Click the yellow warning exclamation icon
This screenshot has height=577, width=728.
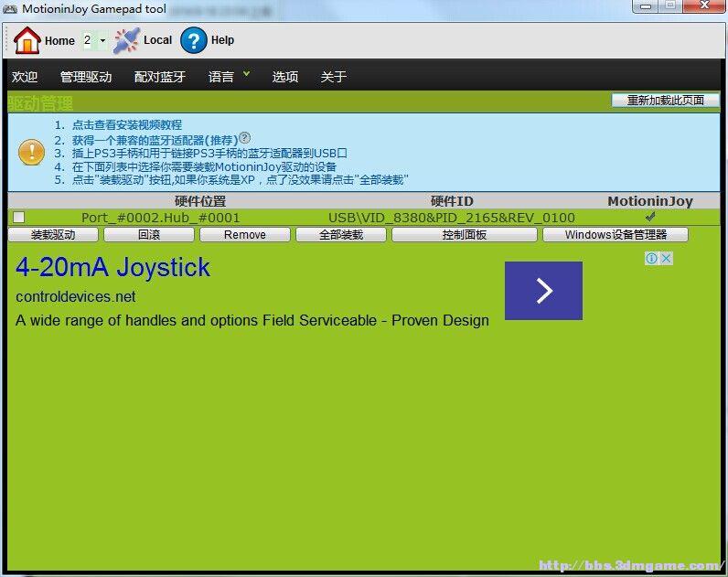click(x=32, y=153)
